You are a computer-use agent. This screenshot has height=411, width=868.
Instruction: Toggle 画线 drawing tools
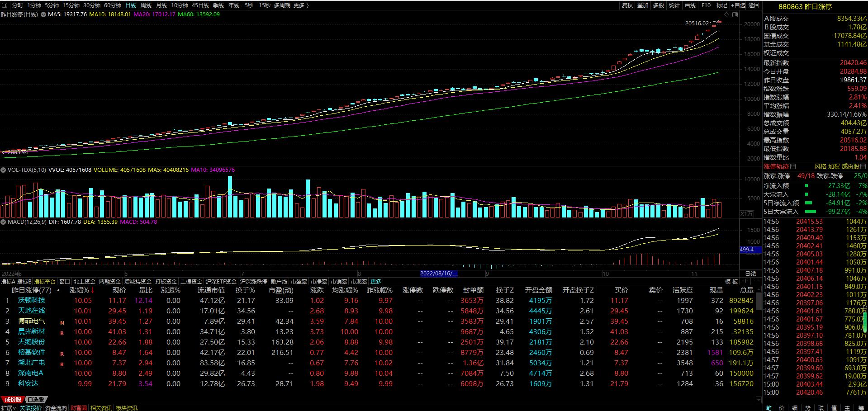tap(690, 5)
